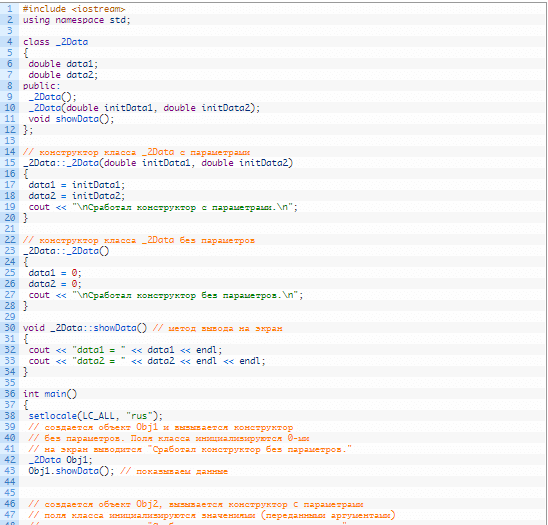Click 'data1 = initData1;' statement
This screenshot has width=548, height=525.
point(77,185)
